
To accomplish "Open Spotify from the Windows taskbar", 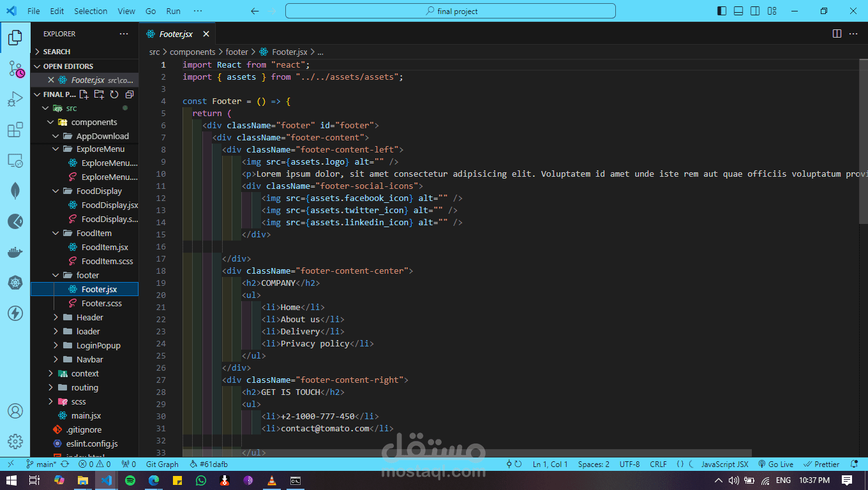I will tap(130, 480).
